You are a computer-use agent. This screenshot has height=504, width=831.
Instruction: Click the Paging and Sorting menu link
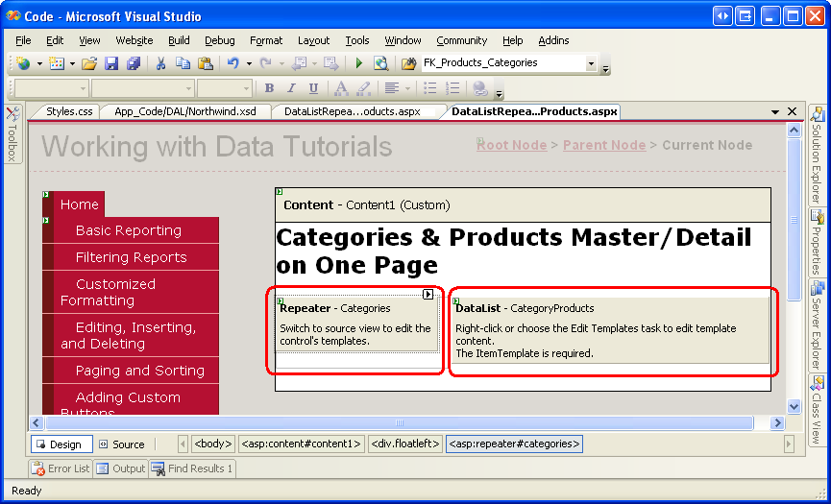(140, 371)
